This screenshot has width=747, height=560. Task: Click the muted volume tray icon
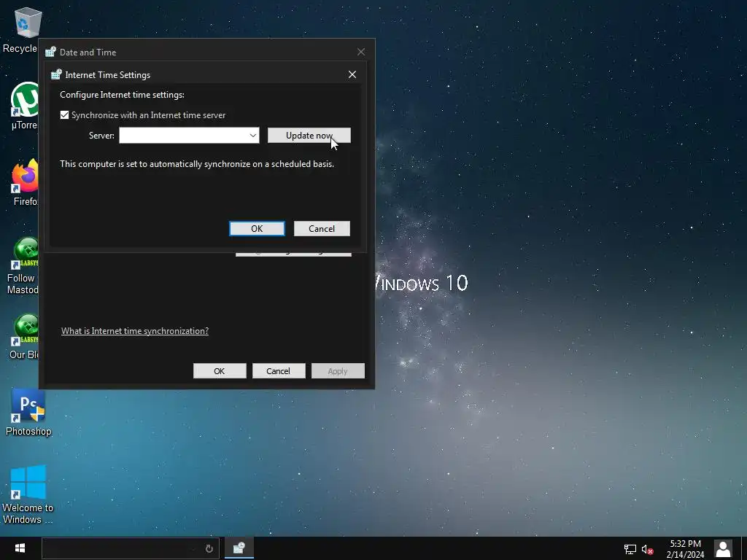pos(647,550)
